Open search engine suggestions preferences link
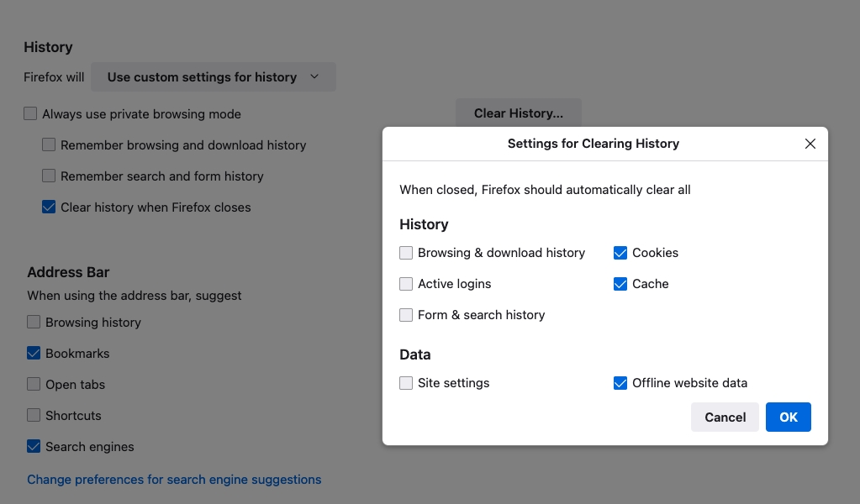Screen dimensions: 860x504 174,480
